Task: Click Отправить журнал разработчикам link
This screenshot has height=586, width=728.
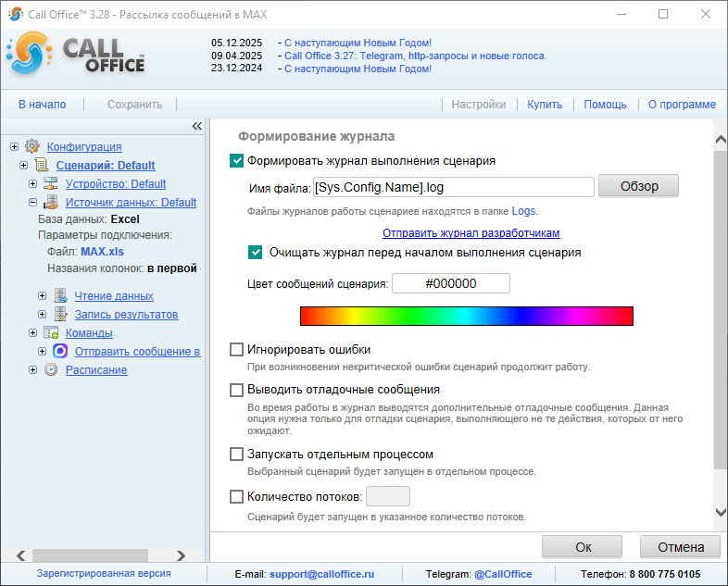Action: pos(471,232)
